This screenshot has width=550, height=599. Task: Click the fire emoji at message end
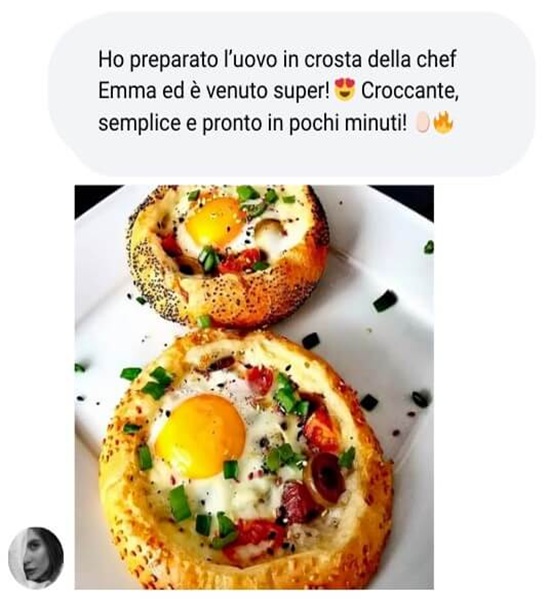click(443, 124)
